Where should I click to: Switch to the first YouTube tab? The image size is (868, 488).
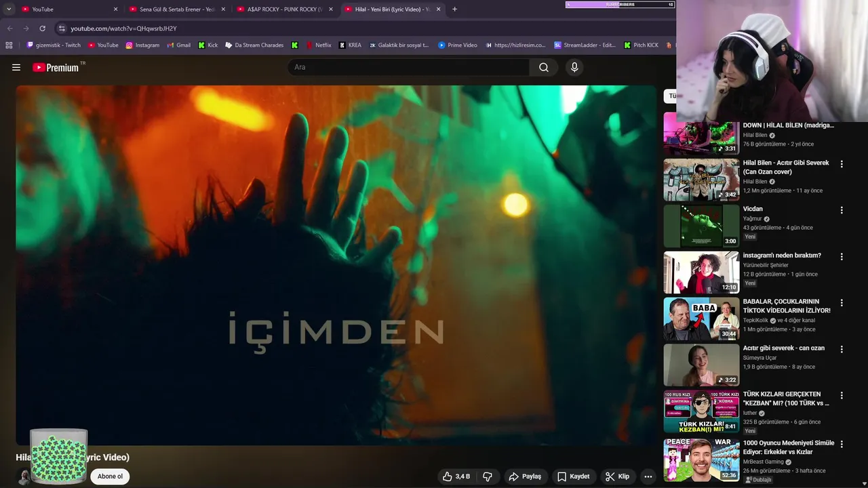point(64,9)
